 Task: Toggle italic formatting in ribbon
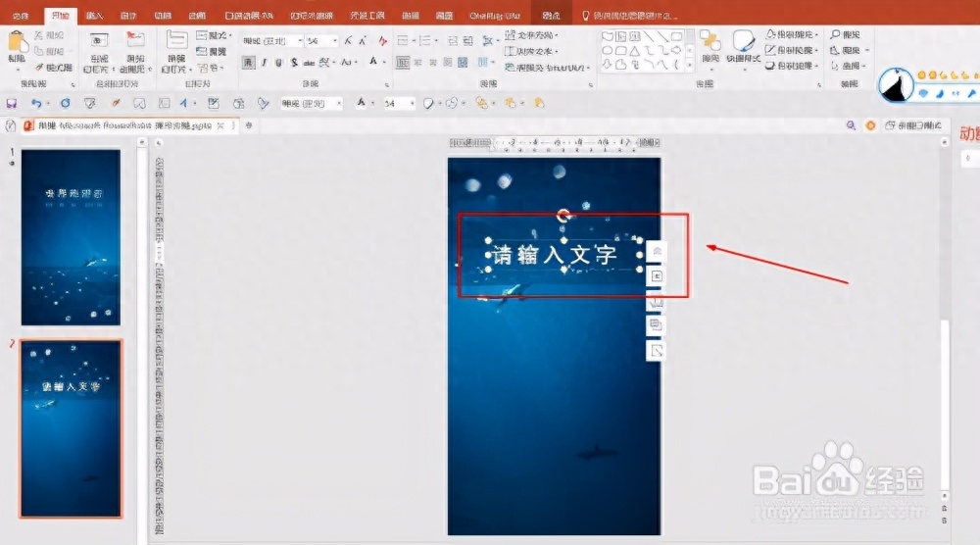tap(265, 63)
